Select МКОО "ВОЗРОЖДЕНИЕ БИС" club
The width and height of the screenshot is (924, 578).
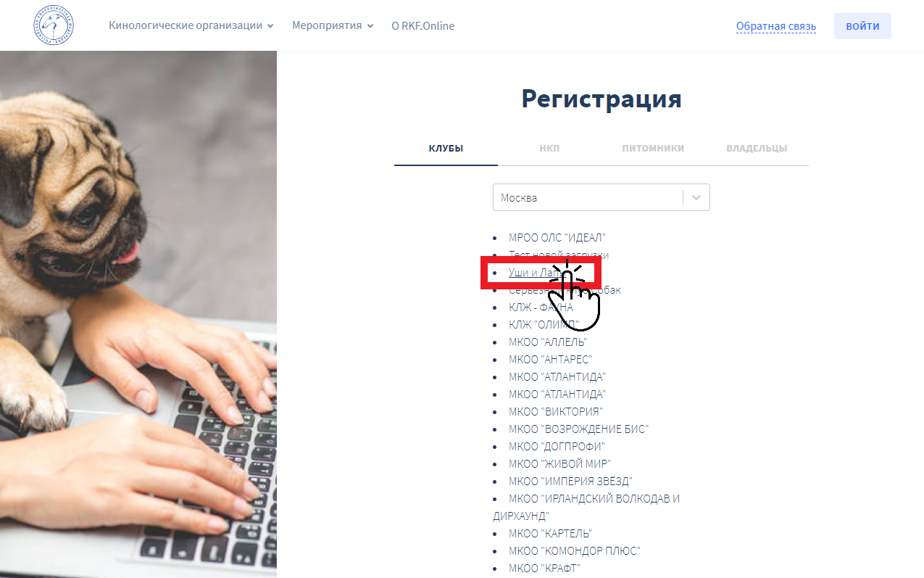(x=578, y=429)
